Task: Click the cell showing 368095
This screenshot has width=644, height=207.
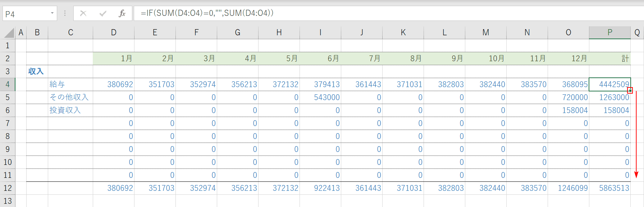Action: 568,84
